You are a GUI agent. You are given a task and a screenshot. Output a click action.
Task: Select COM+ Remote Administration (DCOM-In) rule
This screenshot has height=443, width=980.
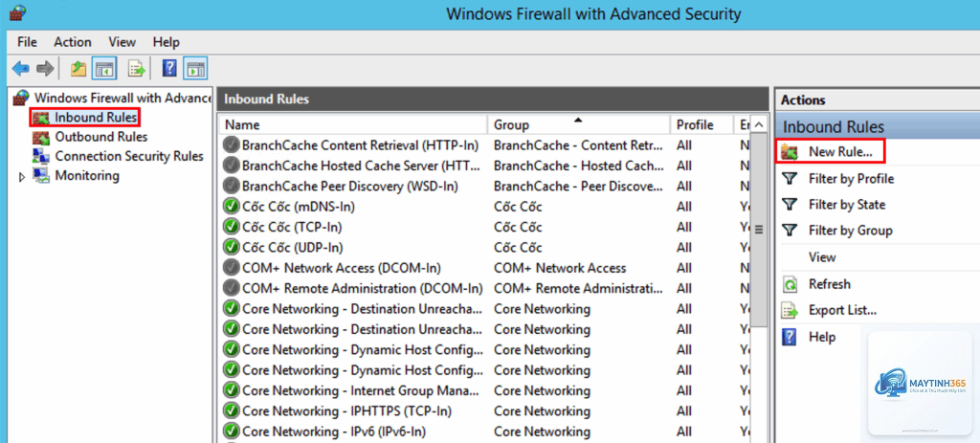[x=363, y=289]
